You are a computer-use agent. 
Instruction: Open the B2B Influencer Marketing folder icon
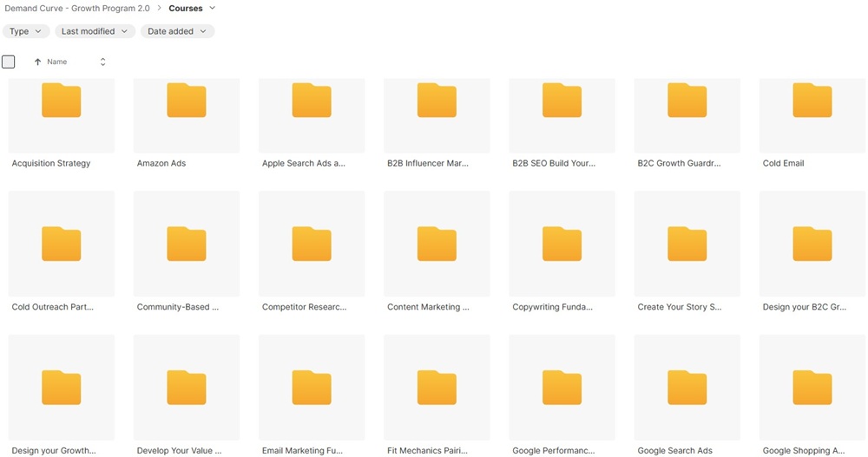437,101
